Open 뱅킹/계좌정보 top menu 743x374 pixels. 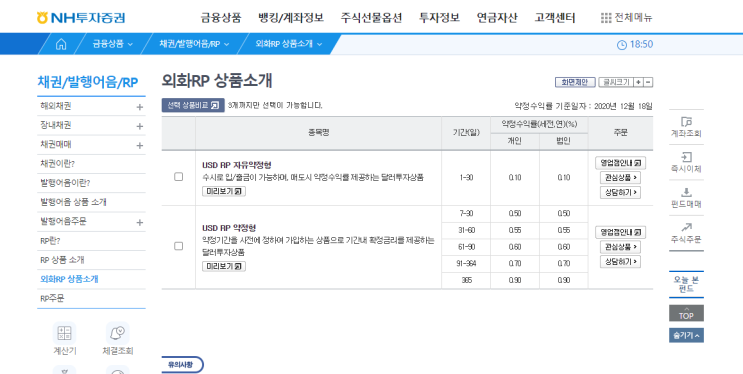pyautogui.click(x=291, y=18)
